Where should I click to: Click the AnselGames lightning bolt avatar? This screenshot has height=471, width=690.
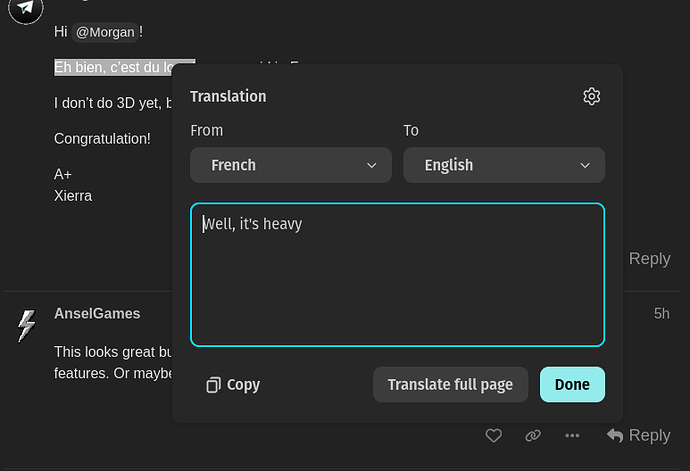(26, 326)
